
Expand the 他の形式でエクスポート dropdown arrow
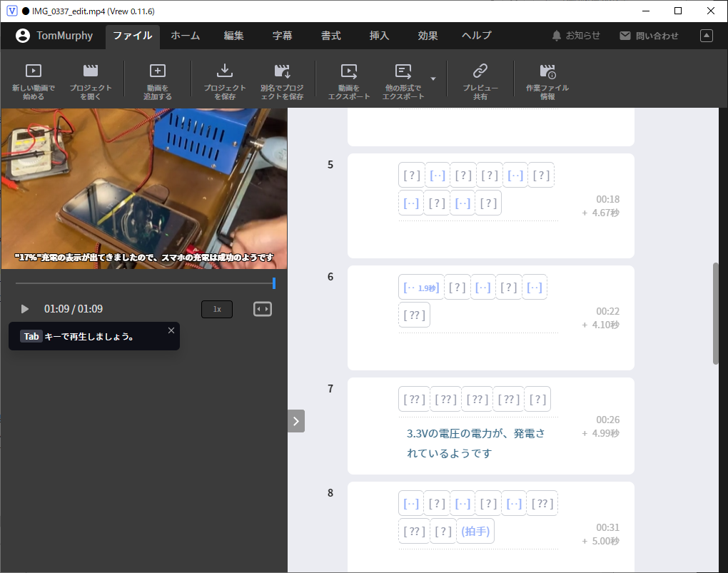(433, 78)
